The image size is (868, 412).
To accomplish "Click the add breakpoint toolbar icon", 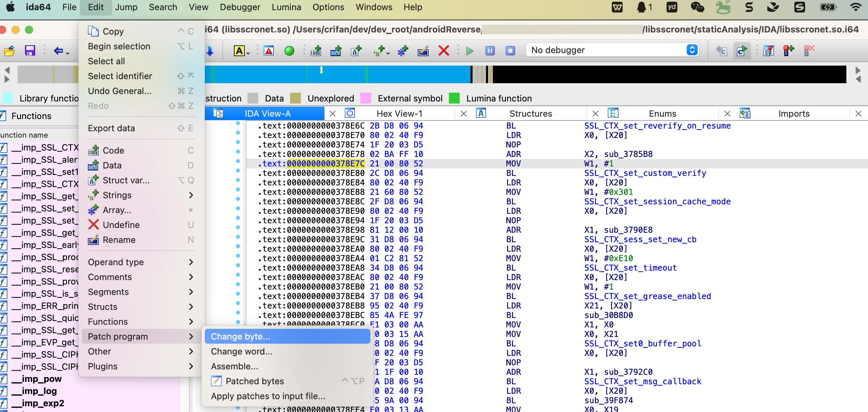I will [789, 51].
